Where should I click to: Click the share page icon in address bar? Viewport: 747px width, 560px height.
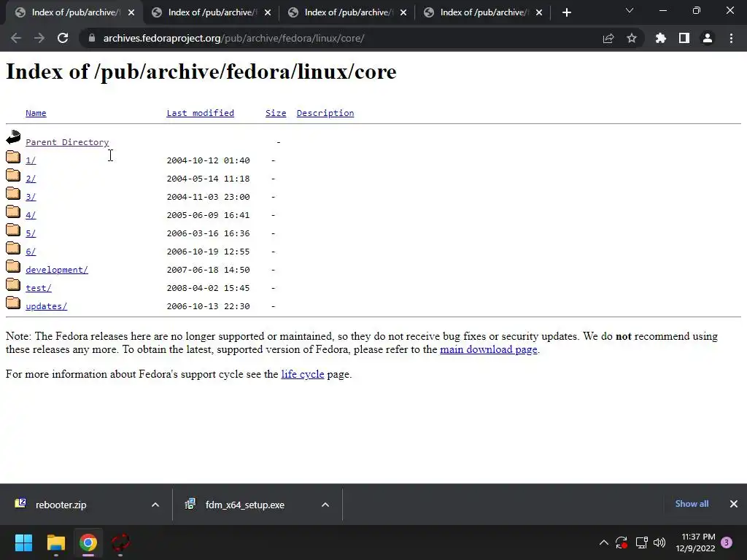608,38
